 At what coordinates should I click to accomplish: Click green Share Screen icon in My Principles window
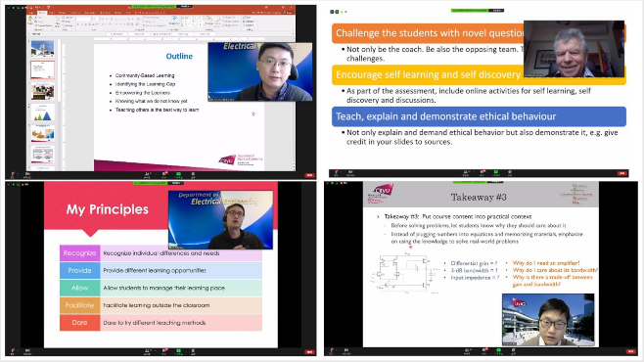pos(178,352)
